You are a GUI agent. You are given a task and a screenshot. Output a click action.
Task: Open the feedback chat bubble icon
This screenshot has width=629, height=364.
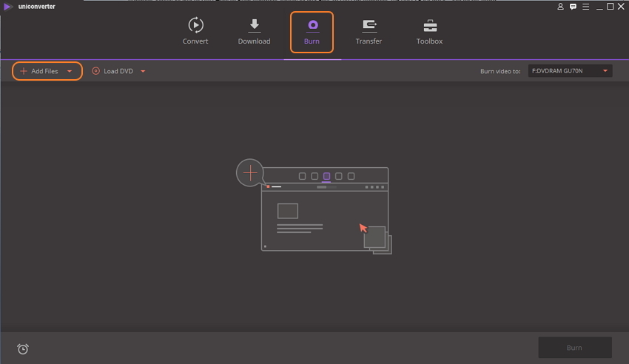pos(573,7)
